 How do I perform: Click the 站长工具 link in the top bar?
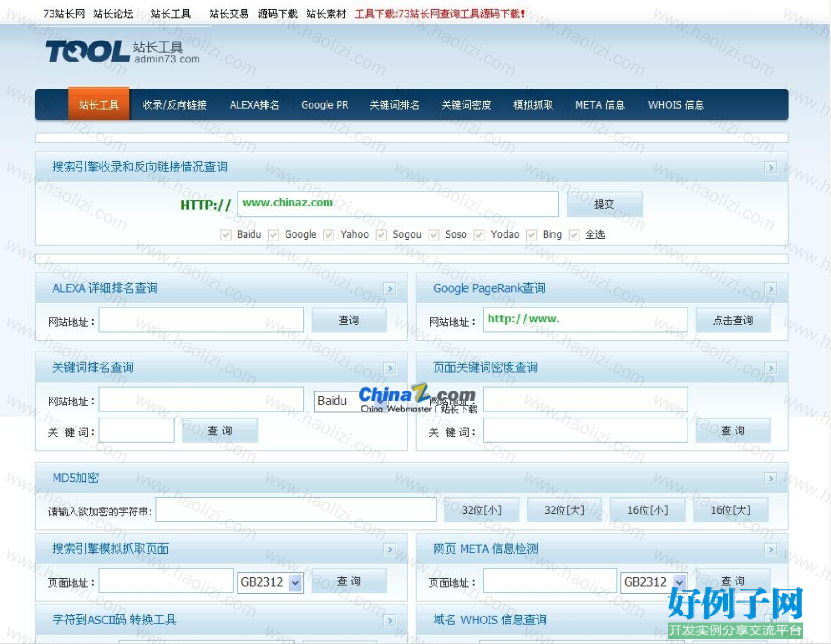point(170,14)
